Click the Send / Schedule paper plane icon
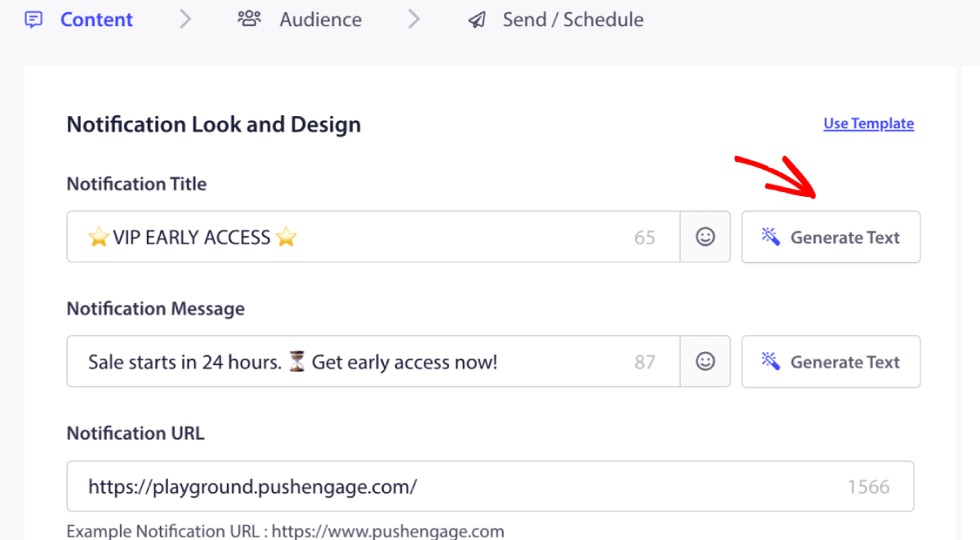This screenshot has height=540, width=980. click(x=477, y=20)
